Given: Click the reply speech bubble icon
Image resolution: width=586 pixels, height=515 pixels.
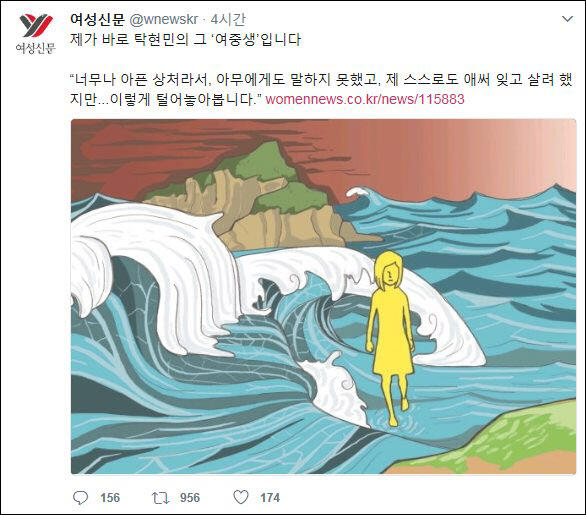Looking at the screenshot, I should coord(80,498).
